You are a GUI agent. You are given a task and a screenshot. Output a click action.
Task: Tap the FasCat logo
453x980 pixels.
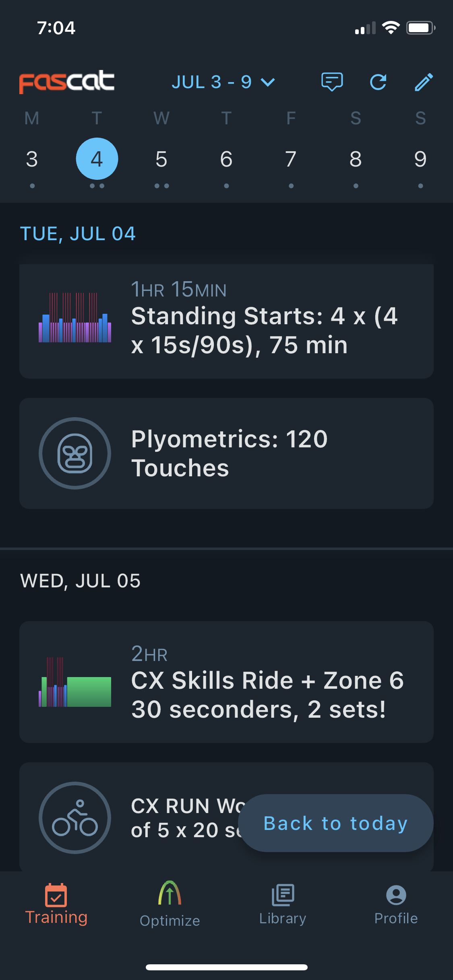(67, 82)
